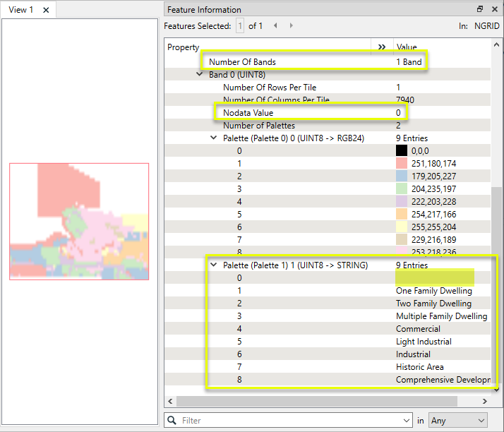Switch to the View 1 tab
The width and height of the screenshot is (504, 432).
point(21,10)
